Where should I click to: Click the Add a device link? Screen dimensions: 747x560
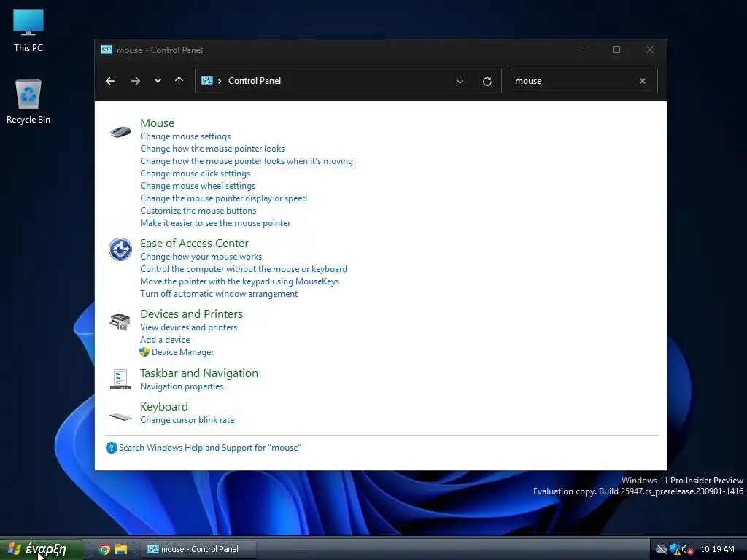[165, 340]
